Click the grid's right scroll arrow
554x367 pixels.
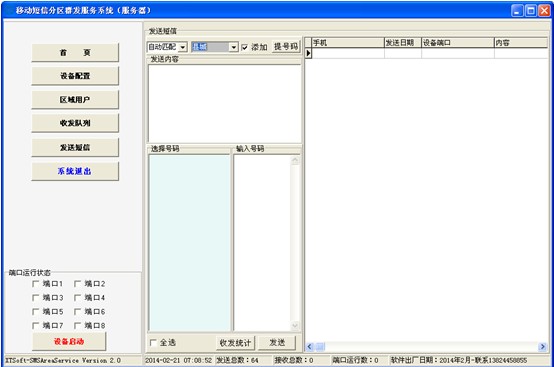tap(543, 347)
